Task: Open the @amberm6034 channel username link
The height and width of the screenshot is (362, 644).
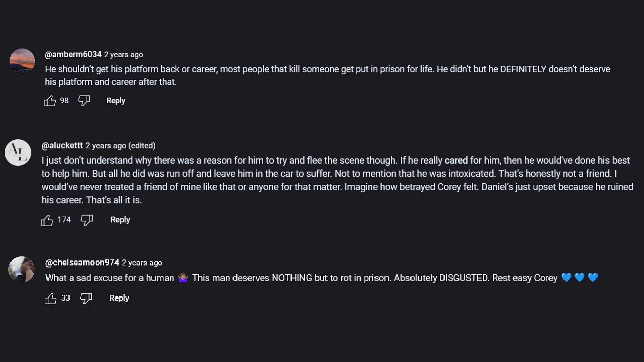Action: [x=73, y=54]
